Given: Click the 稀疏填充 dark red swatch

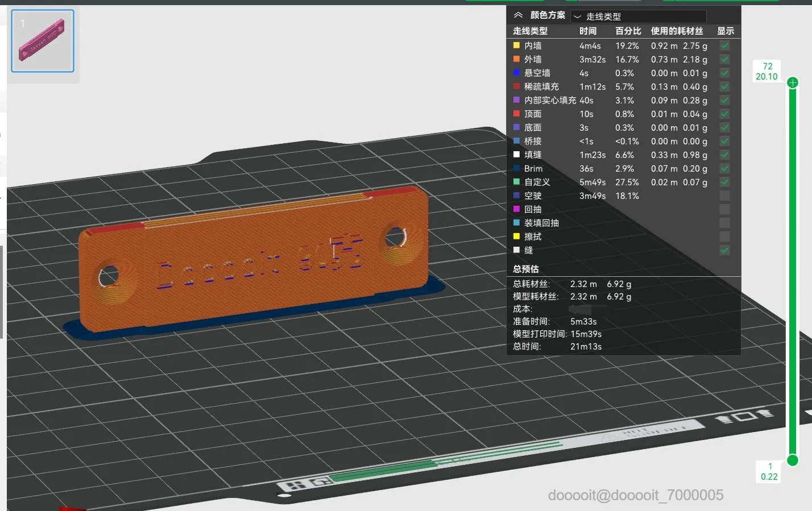Looking at the screenshot, I should pyautogui.click(x=516, y=86).
